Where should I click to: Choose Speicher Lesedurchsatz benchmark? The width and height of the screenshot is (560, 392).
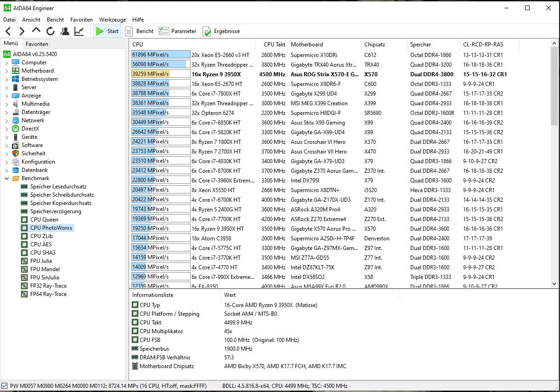tap(58, 187)
